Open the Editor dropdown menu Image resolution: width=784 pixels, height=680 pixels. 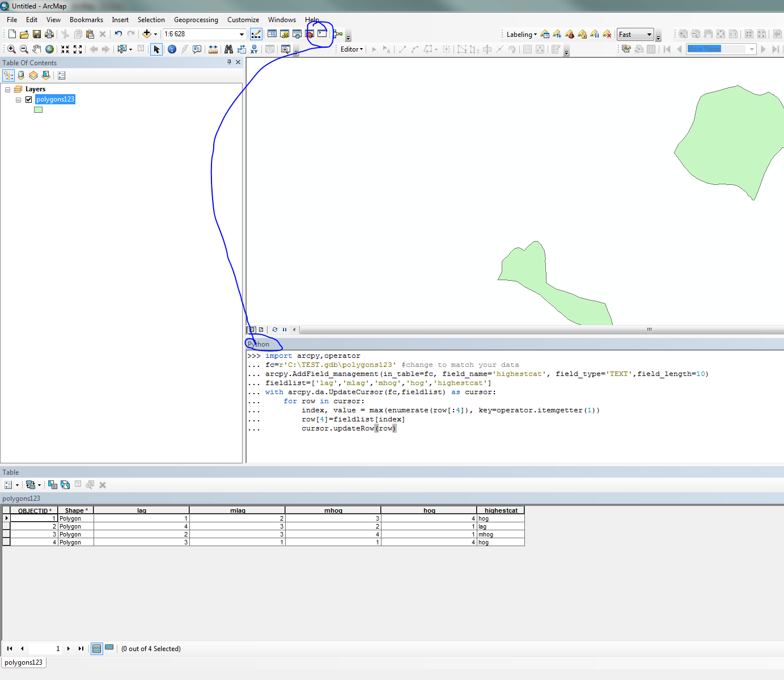[x=351, y=49]
